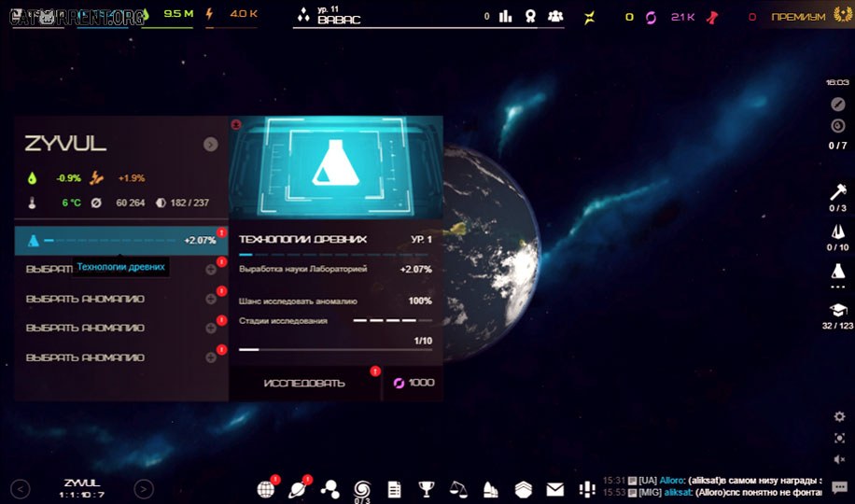
Task: Select the Технологии древних anomaly row
Action: click(x=121, y=241)
